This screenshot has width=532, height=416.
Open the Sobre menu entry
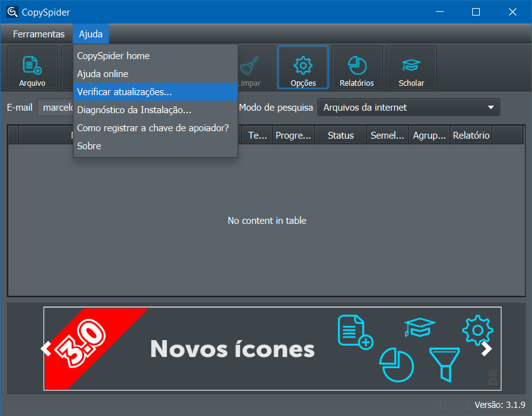156,146
